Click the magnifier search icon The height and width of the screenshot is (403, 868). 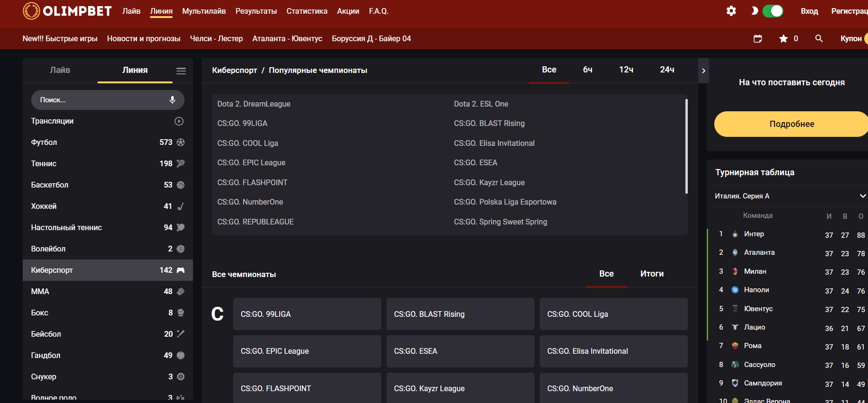[x=819, y=39]
